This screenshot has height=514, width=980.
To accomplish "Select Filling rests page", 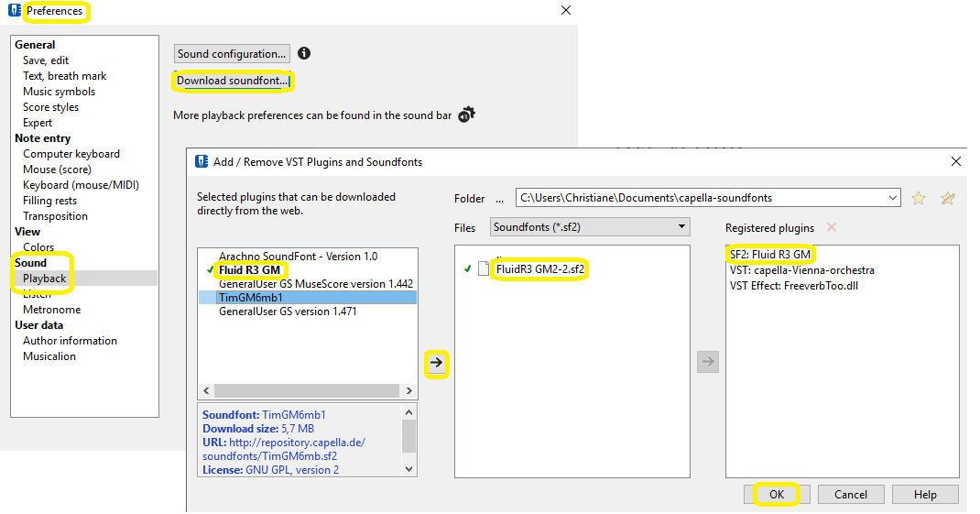I will click(x=49, y=201).
